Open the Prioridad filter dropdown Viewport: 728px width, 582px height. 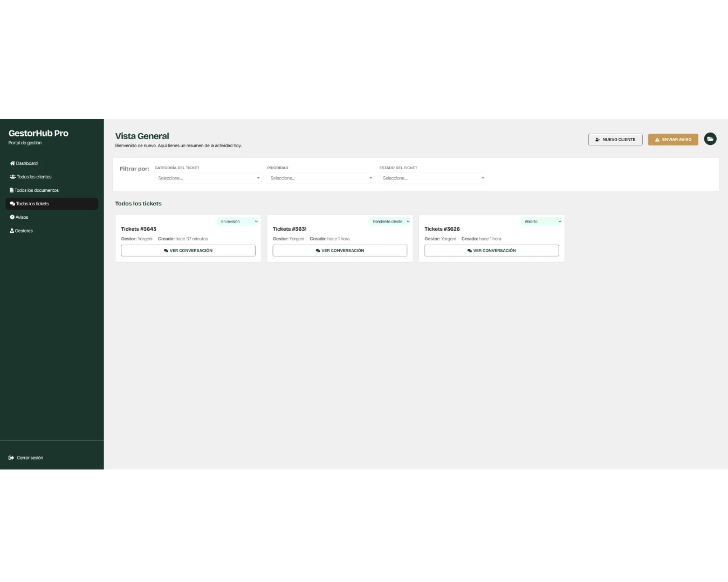pos(320,178)
